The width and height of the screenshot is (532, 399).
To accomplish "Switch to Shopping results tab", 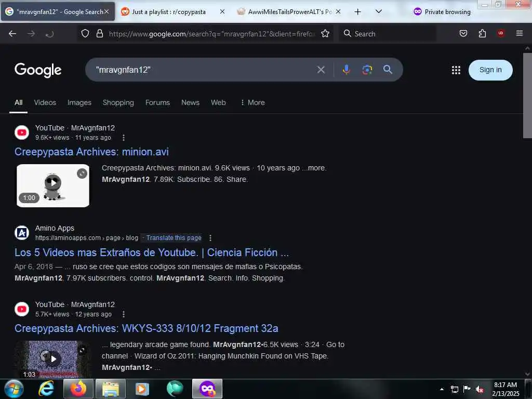I will [x=118, y=102].
